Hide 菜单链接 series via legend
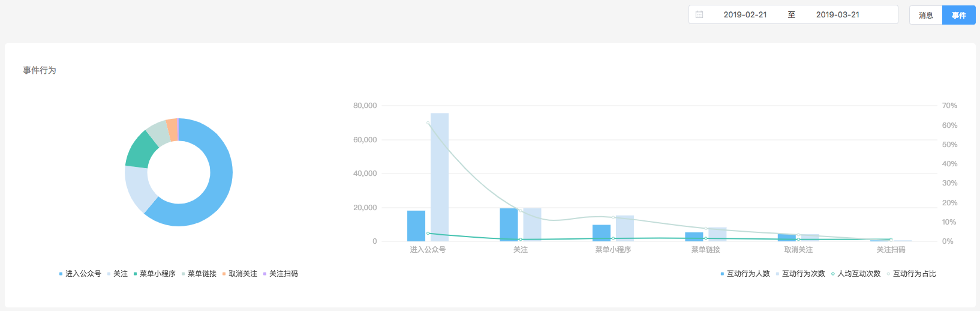The width and height of the screenshot is (980, 311). [202, 274]
